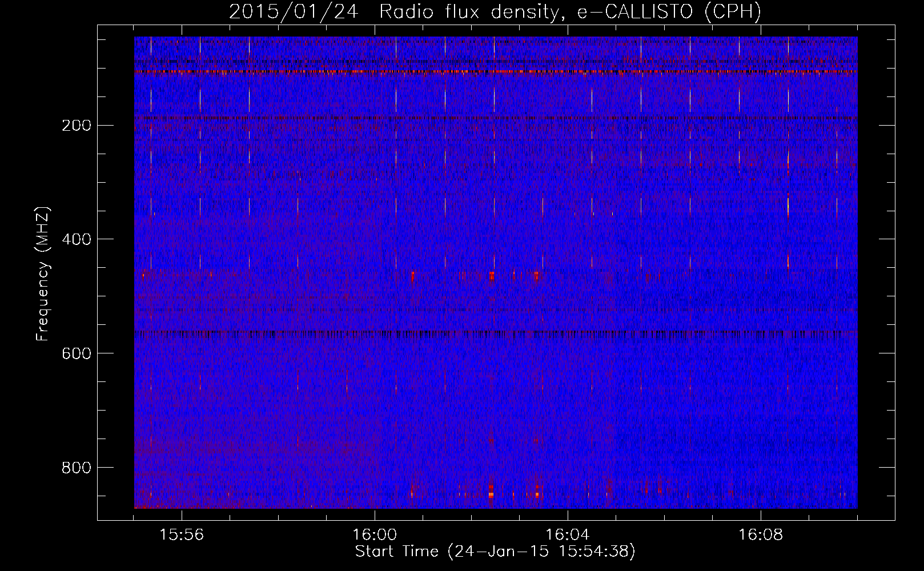Click the 600 frequency tick label

point(76,354)
